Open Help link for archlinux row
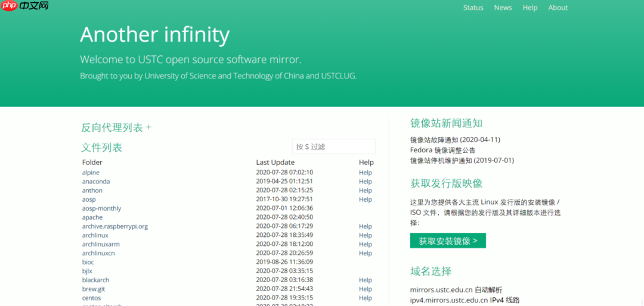644x306 pixels. 365,235
